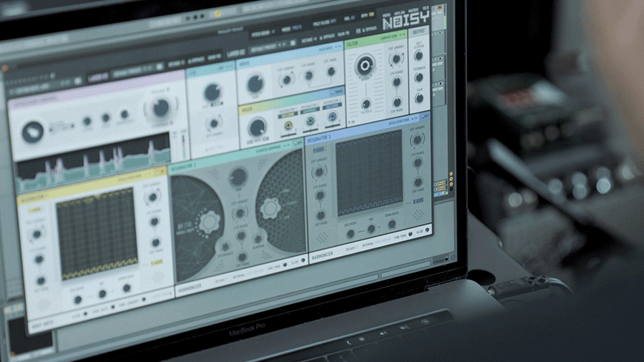Click the Damping knob in Resonator 2

(258, 239)
